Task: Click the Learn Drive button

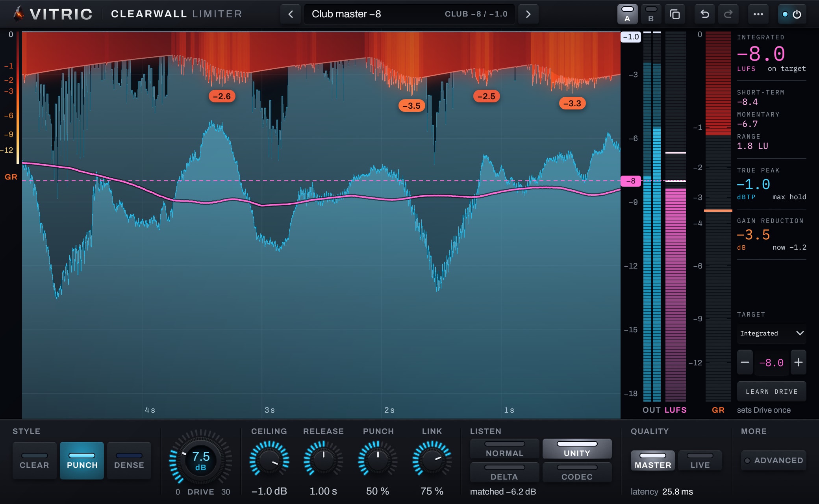Action: coord(772,391)
